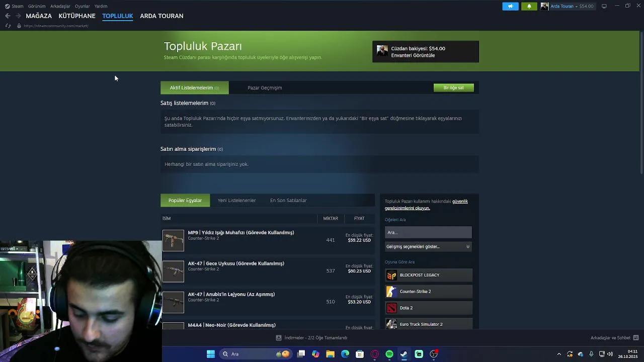Open the Steam menu
Screen dimensions: 644x362
click(18, 6)
